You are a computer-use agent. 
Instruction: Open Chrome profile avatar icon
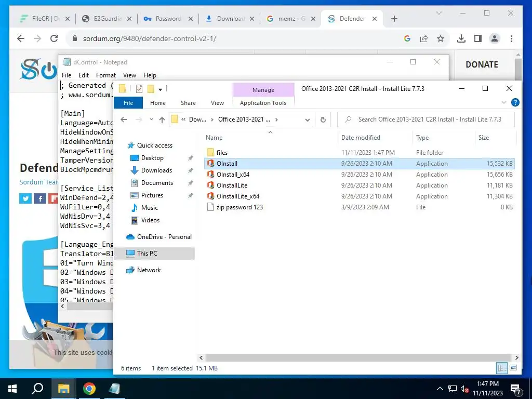pos(495,38)
